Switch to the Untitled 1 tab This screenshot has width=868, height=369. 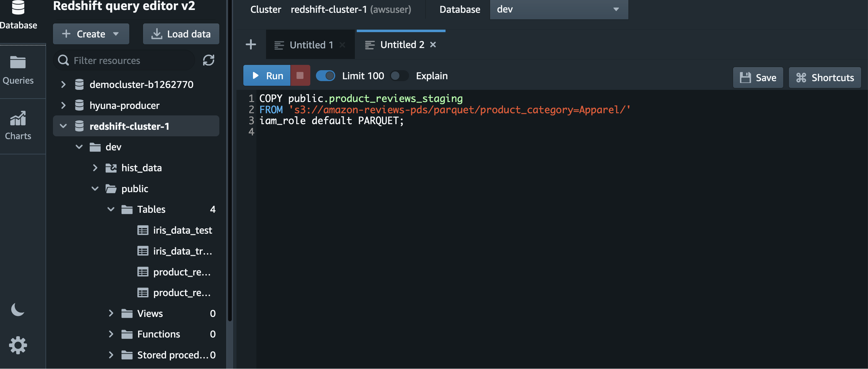point(311,45)
